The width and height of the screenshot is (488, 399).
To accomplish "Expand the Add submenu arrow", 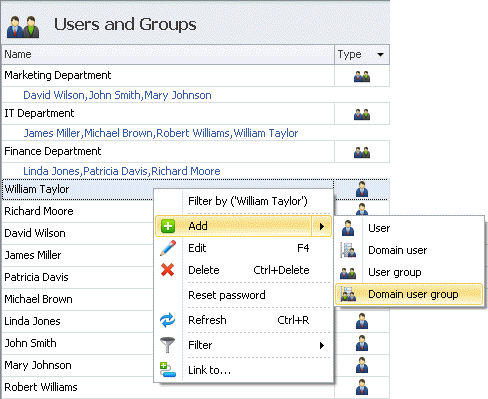I will tap(322, 226).
